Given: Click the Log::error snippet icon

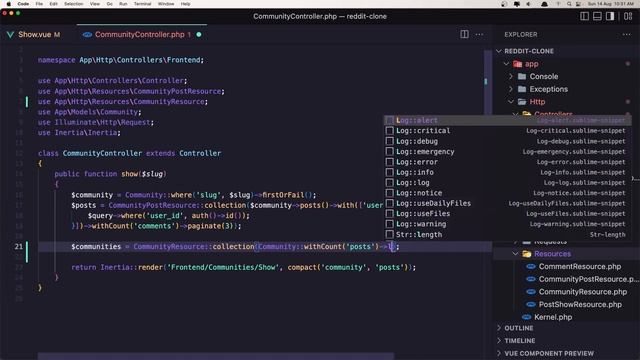Looking at the screenshot, I should [390, 162].
